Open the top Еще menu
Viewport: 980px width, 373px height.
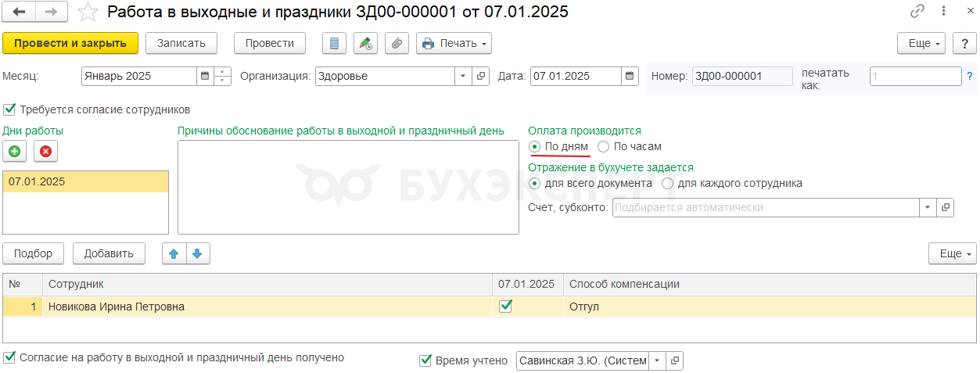click(921, 43)
